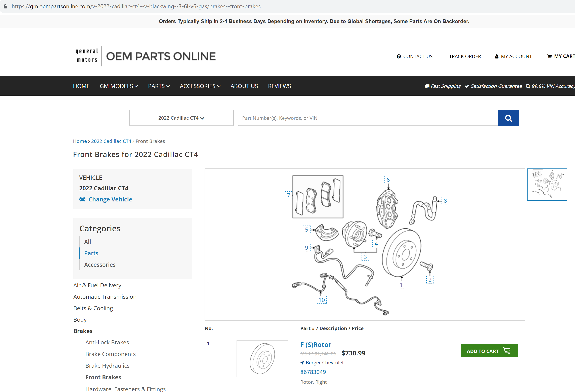Open the Automatic Transmission category
This screenshot has height=392, width=575.
pyautogui.click(x=105, y=297)
